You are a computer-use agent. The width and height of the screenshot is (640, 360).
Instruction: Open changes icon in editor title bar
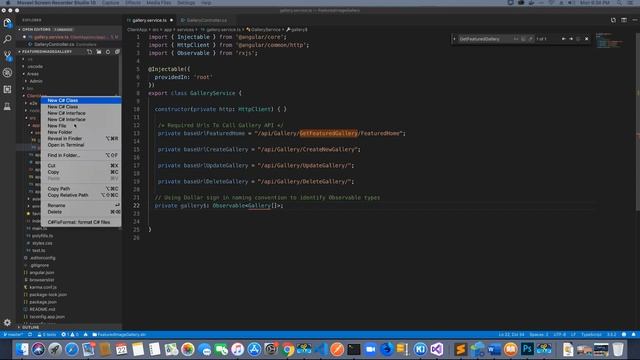[x=613, y=20]
